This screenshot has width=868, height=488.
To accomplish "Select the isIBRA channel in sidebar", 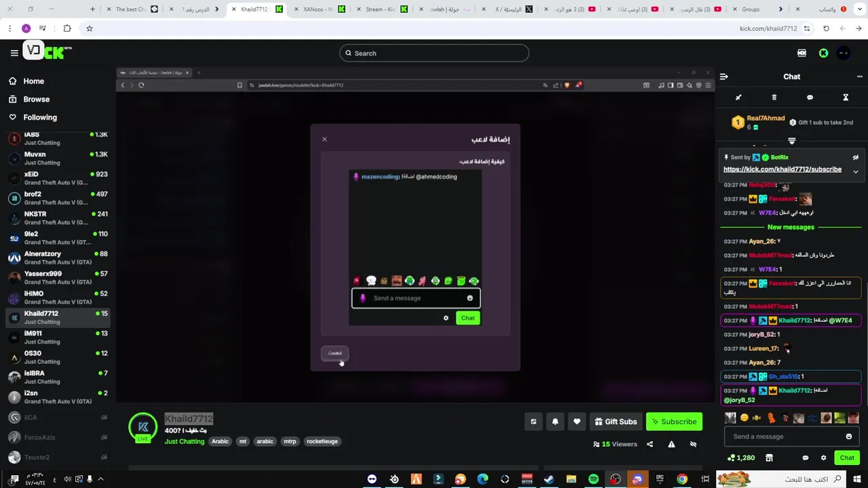I will pos(58,377).
